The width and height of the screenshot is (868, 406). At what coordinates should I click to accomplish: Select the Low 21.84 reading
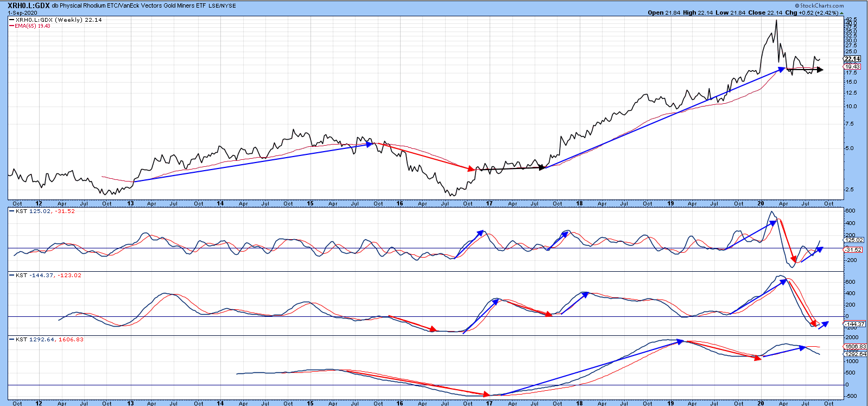tap(731, 13)
